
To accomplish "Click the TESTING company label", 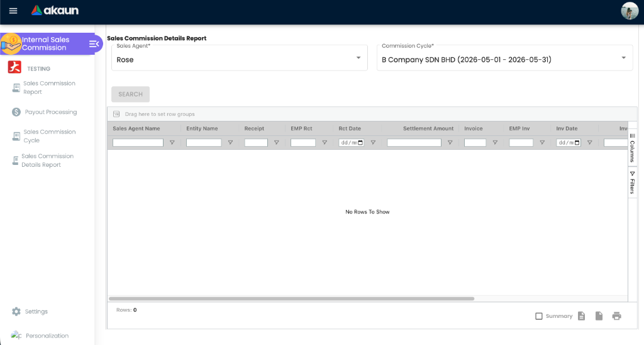I will [38, 69].
